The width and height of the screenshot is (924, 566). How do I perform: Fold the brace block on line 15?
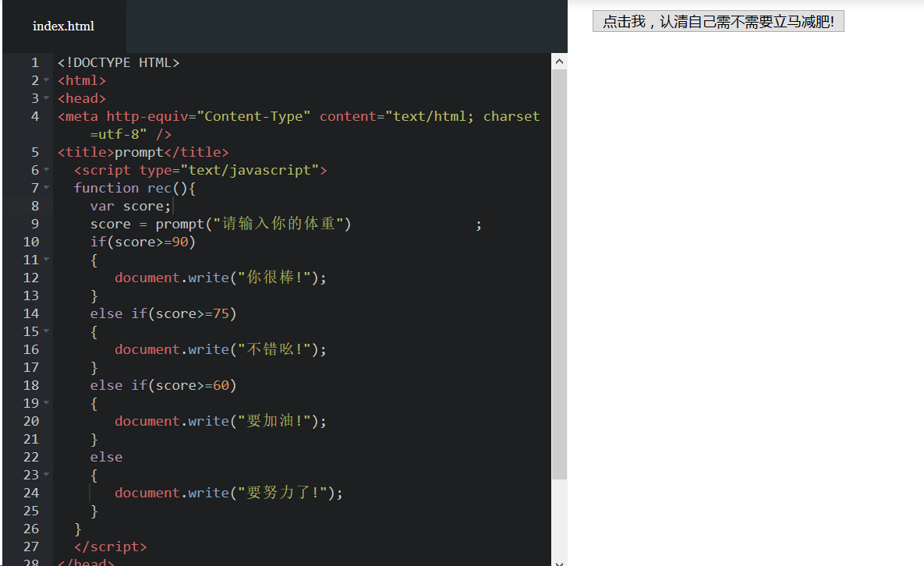(47, 331)
